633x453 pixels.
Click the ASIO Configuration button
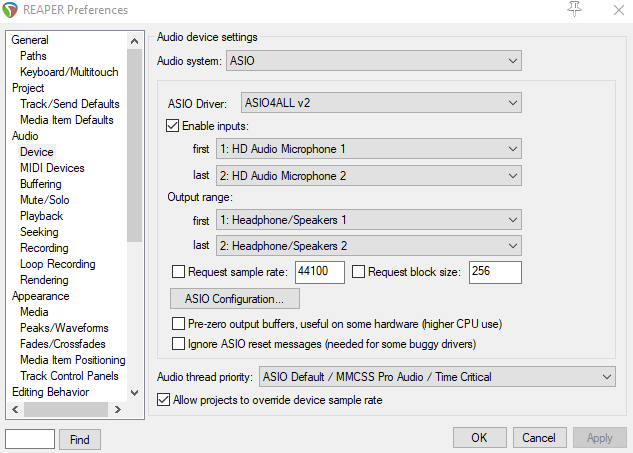pyautogui.click(x=235, y=299)
